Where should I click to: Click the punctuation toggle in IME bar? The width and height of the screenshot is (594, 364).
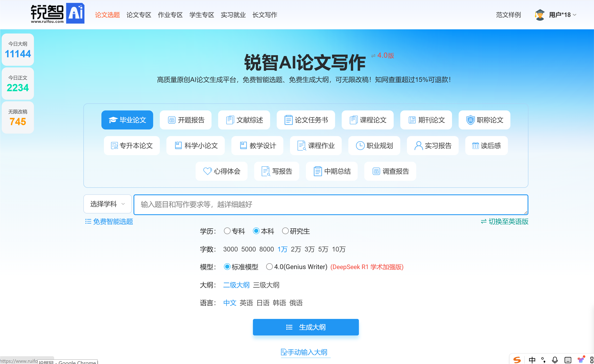[x=543, y=360]
